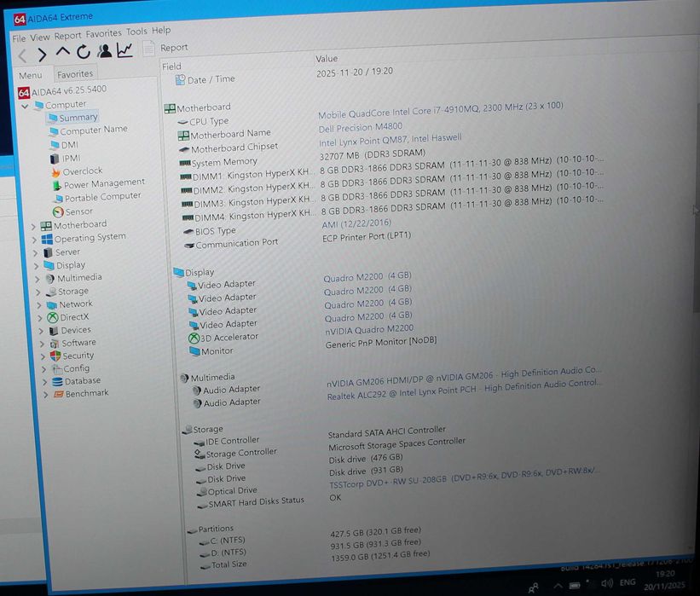Open the Report menu

pos(68,35)
